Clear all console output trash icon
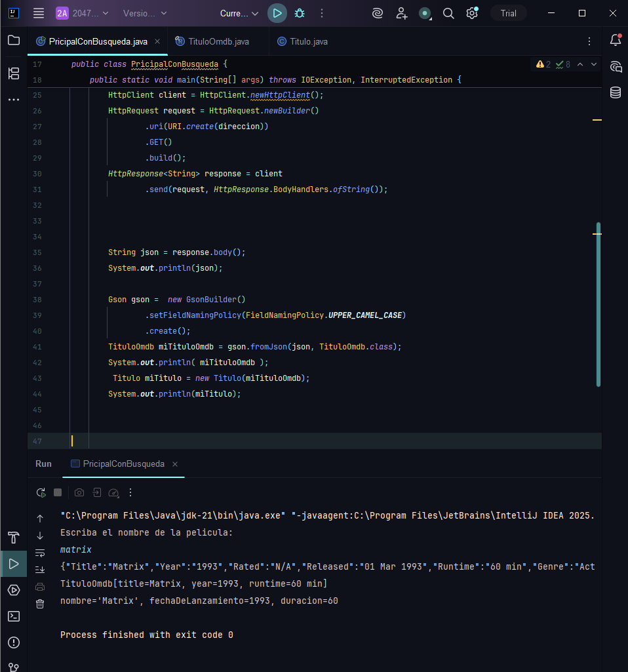 click(40, 604)
